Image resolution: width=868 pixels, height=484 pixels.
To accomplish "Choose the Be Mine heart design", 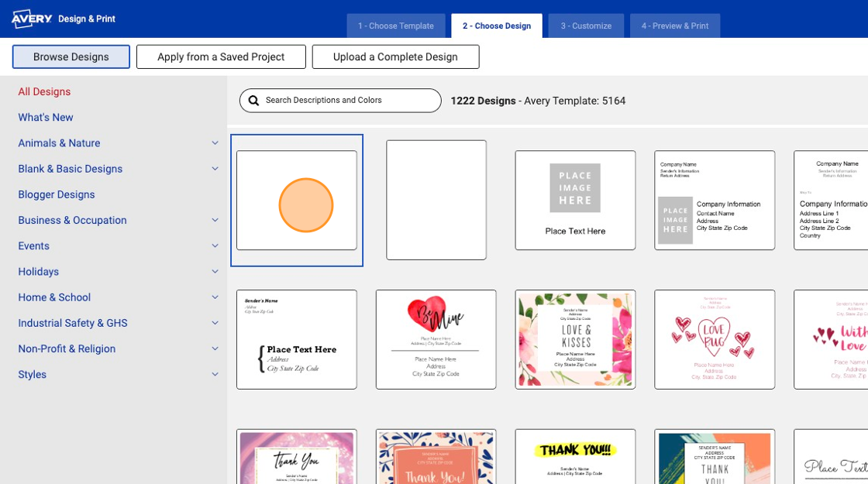I will pos(436,340).
